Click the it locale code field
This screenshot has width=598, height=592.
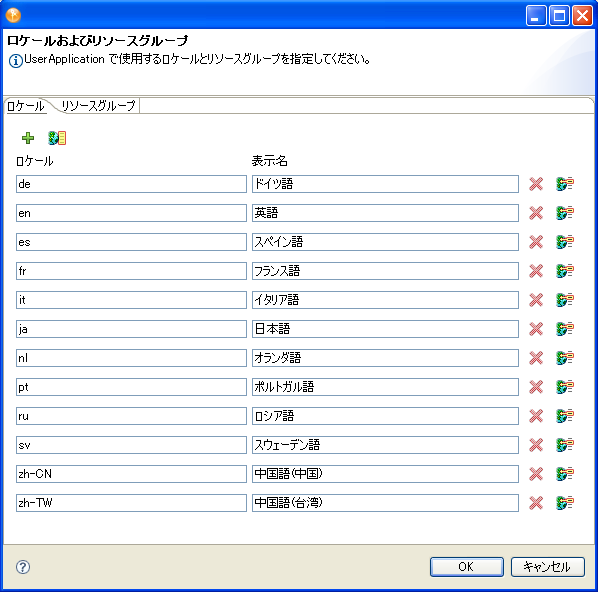click(131, 300)
